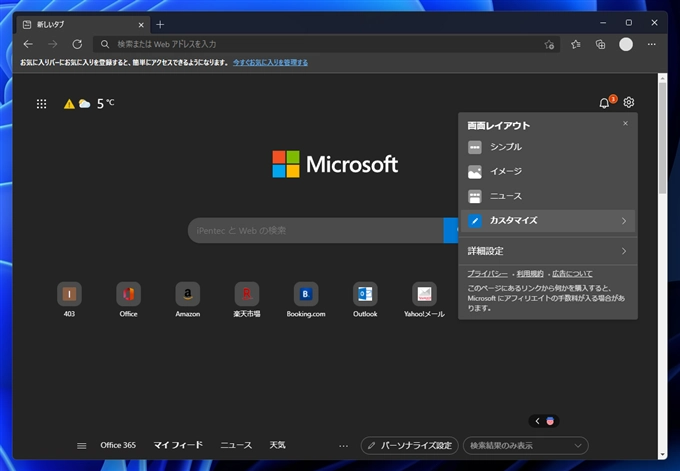Click the page settings gear icon
This screenshot has height=471, width=680.
[x=629, y=103]
